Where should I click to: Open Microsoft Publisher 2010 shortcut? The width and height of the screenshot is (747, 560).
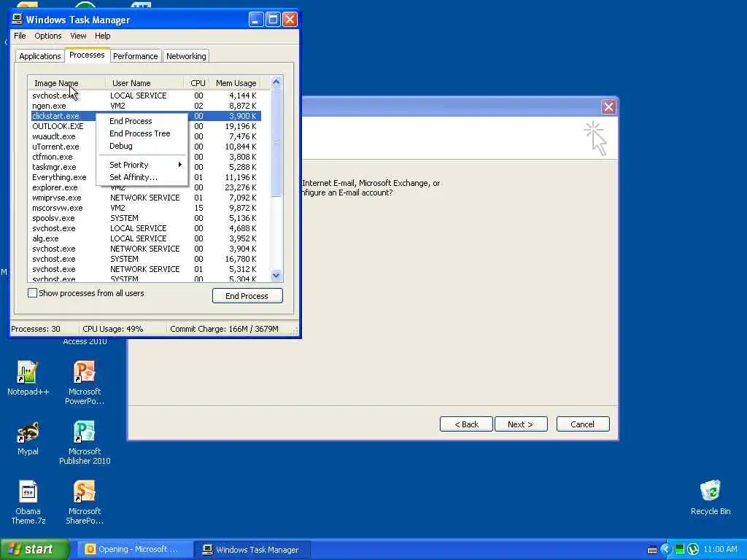pos(85,443)
